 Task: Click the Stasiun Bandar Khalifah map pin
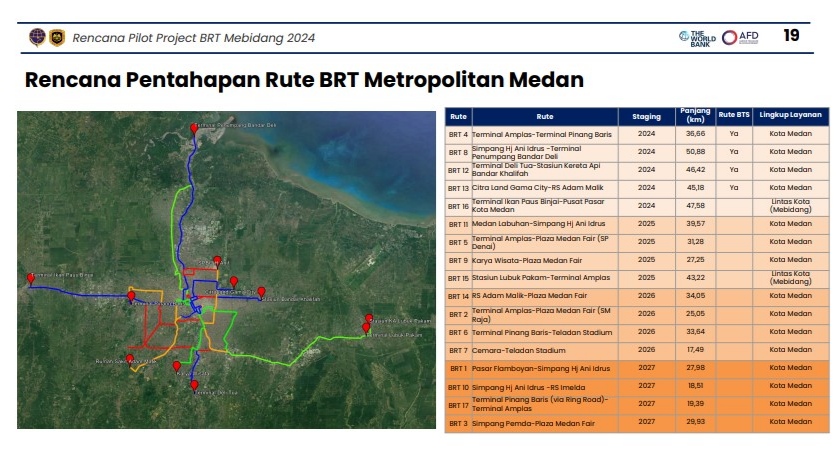[261, 292]
